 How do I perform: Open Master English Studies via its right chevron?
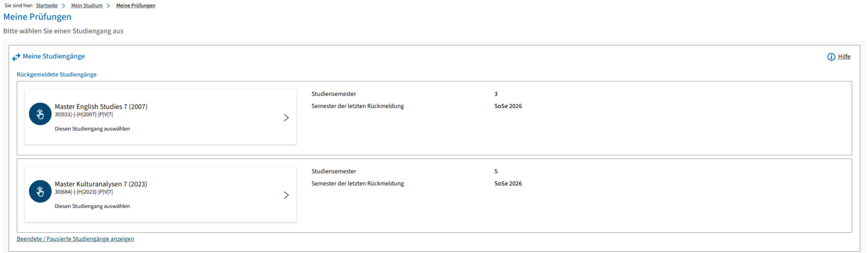click(286, 117)
